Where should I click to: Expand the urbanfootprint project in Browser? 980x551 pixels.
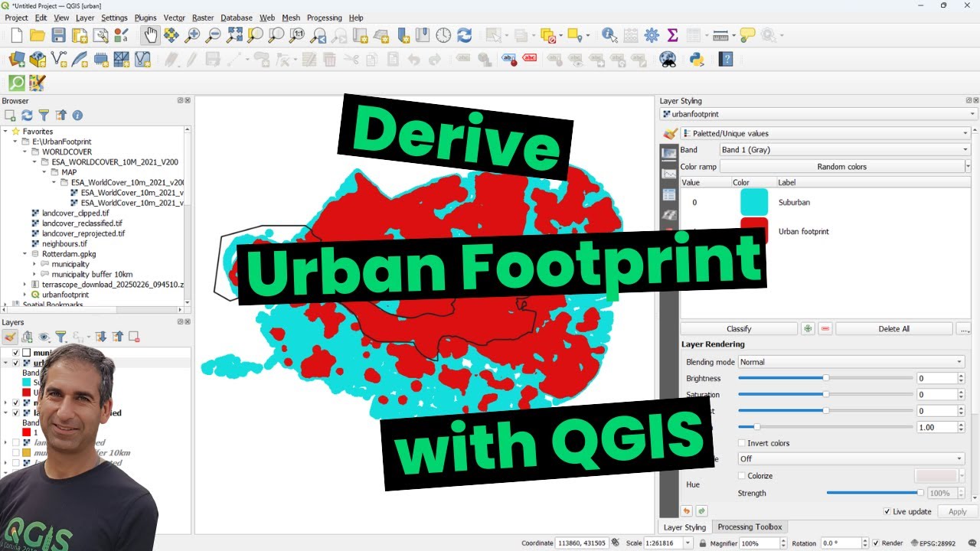point(25,295)
